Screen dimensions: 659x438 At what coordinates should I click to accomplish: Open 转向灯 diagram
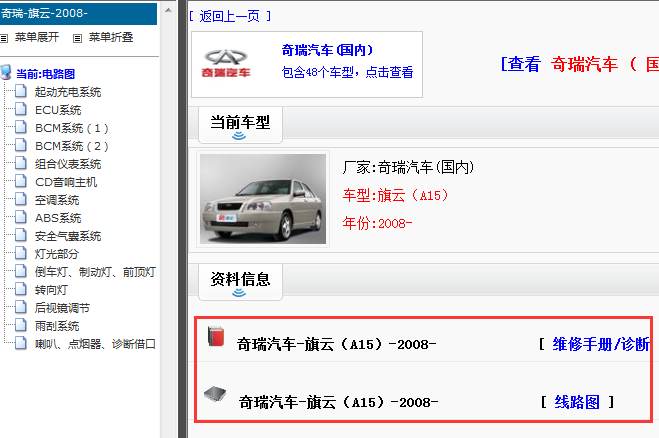coord(51,290)
